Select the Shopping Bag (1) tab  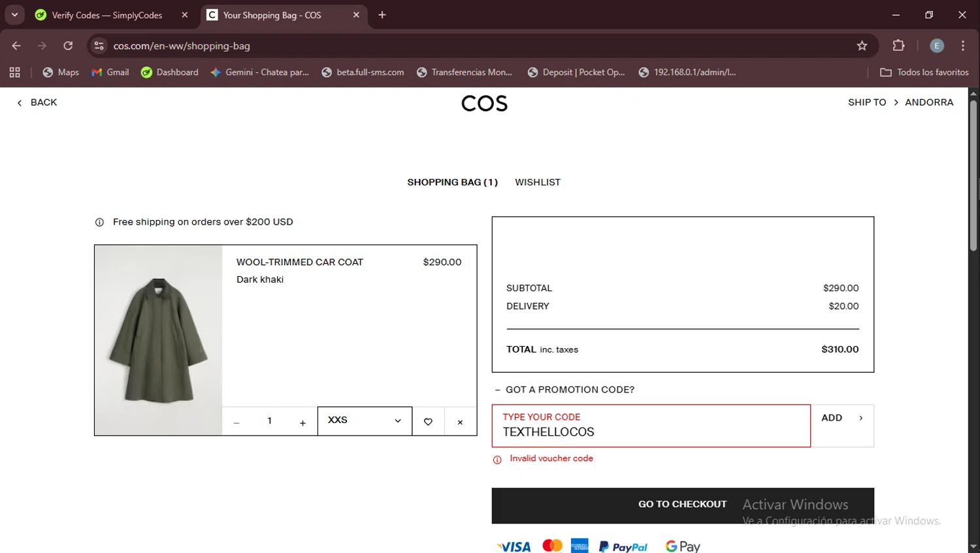(452, 182)
